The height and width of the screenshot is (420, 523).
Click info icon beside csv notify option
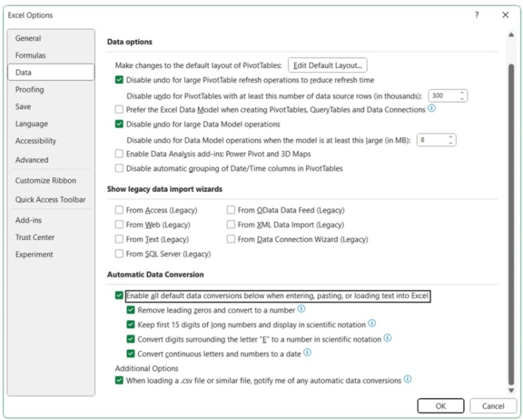(x=407, y=379)
